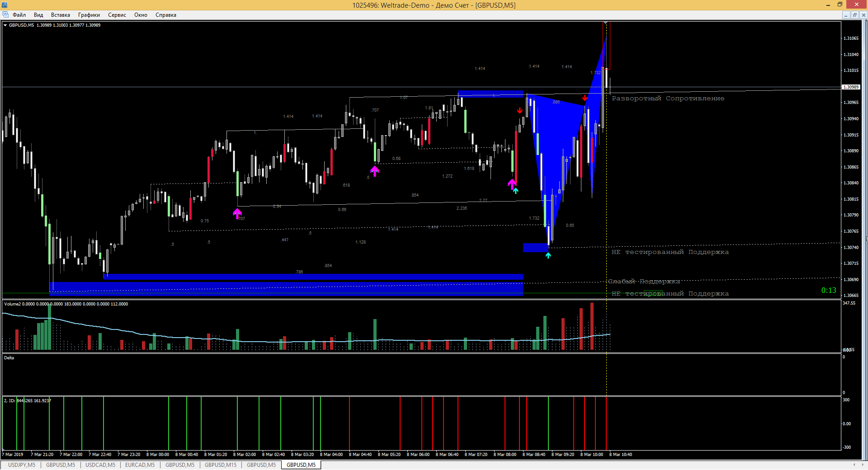
Task: Select the active bold GBPUSD,M5 tab
Action: tap(301, 465)
